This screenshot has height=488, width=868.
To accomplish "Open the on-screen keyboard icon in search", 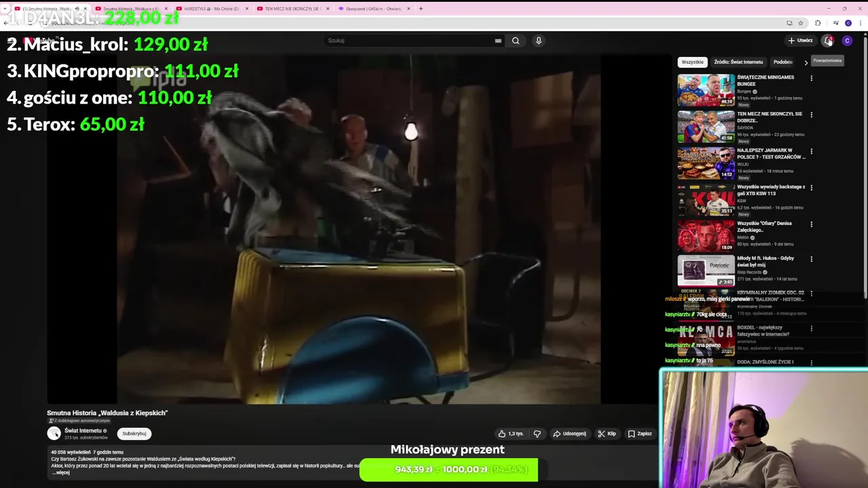I will click(x=498, y=41).
